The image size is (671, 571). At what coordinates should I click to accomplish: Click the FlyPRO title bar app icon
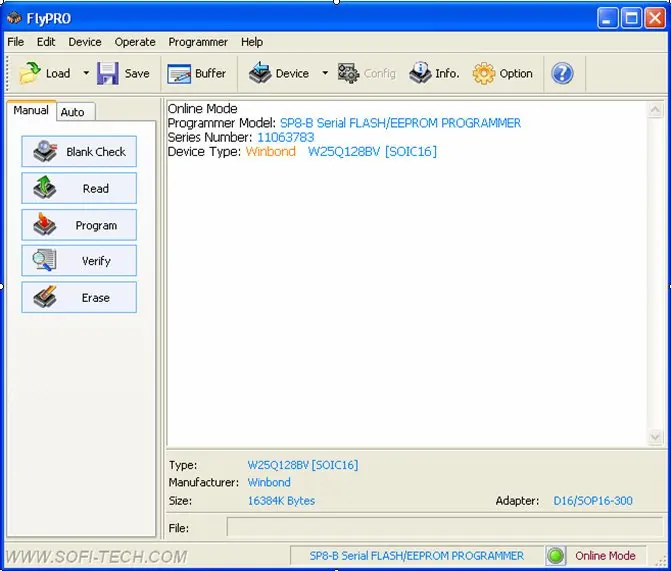point(14,18)
